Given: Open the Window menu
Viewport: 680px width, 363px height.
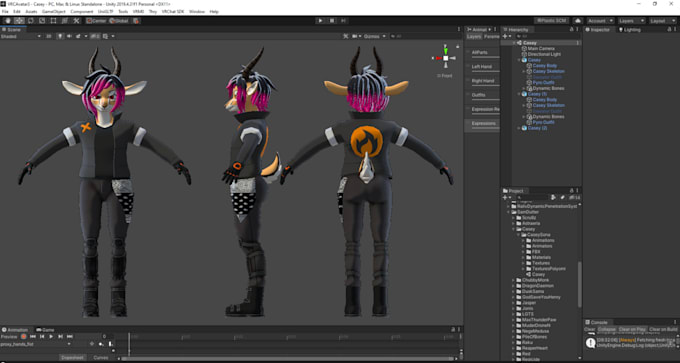Looking at the screenshot, I should pyautogui.click(x=197, y=12).
